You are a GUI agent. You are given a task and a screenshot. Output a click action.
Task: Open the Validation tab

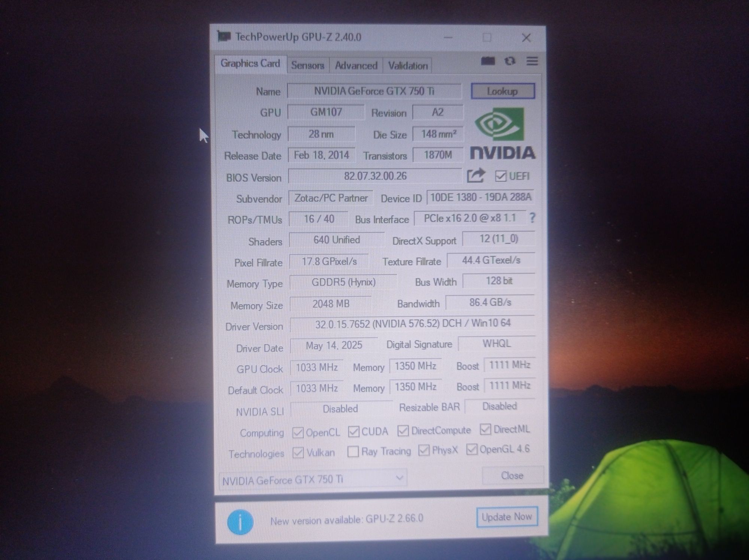pos(407,66)
